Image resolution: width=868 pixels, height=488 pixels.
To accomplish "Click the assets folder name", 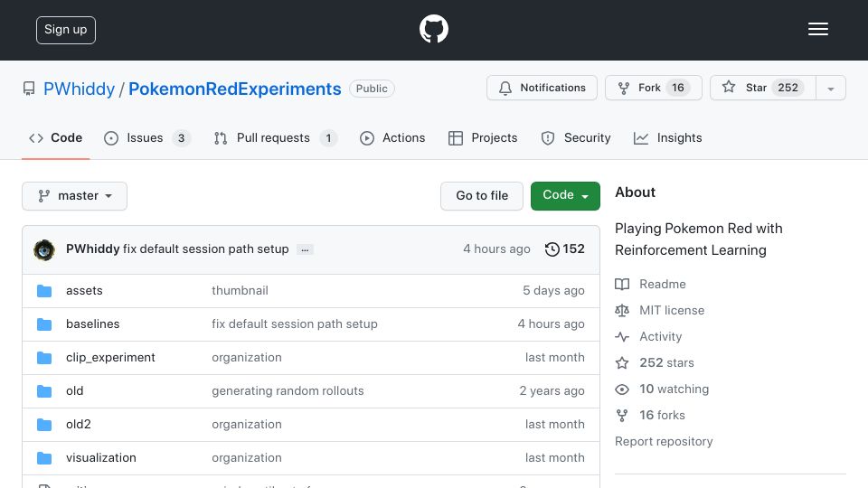I will (x=84, y=290).
